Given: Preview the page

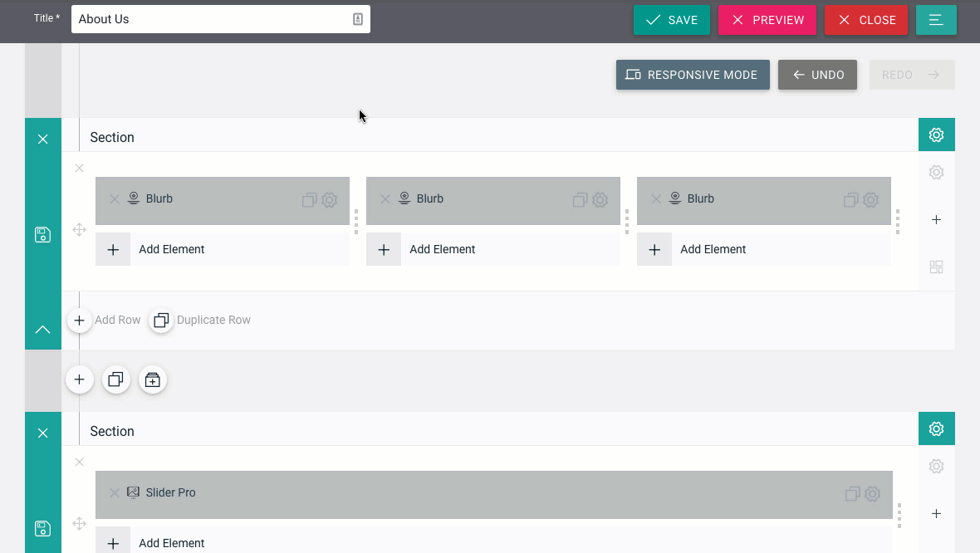Looking at the screenshot, I should click(767, 19).
